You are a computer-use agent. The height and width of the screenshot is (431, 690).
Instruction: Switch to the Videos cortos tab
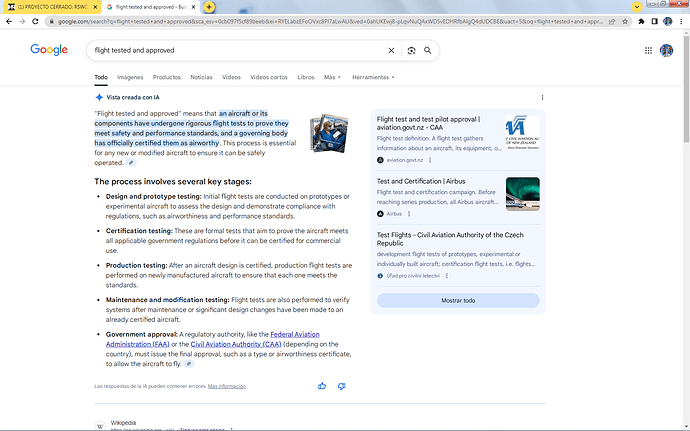click(269, 77)
